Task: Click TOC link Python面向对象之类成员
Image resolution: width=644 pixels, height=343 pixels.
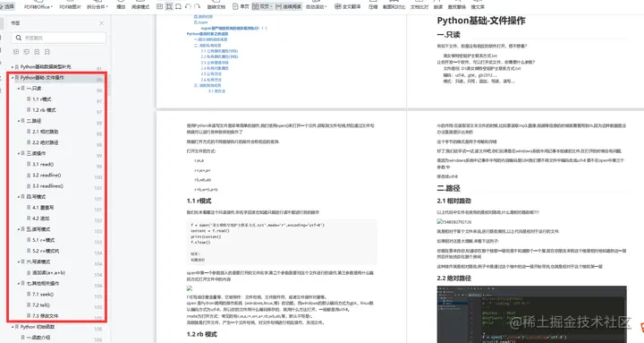Action: click(x=207, y=34)
